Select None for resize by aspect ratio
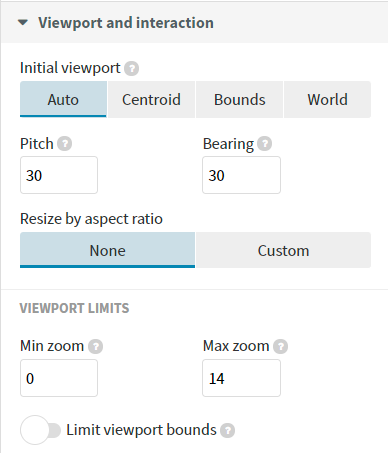This screenshot has width=388, height=453. [x=107, y=250]
